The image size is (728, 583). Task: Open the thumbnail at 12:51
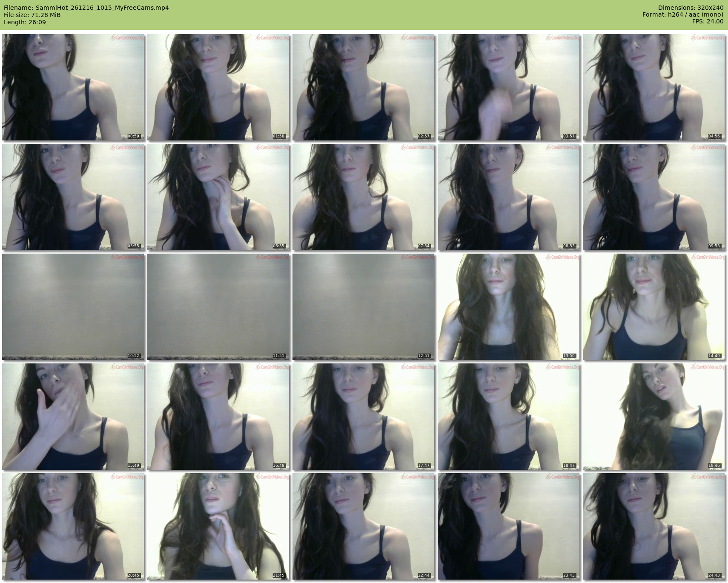(x=363, y=307)
